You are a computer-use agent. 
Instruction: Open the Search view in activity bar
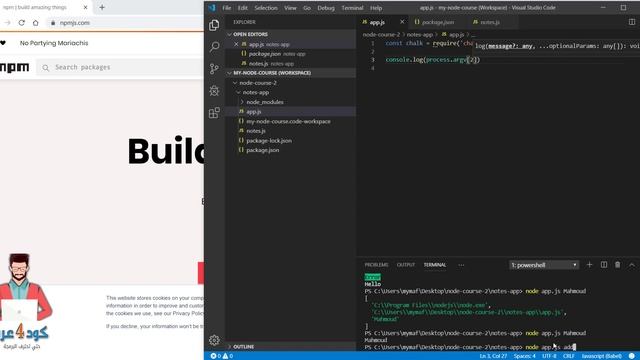[214, 47]
